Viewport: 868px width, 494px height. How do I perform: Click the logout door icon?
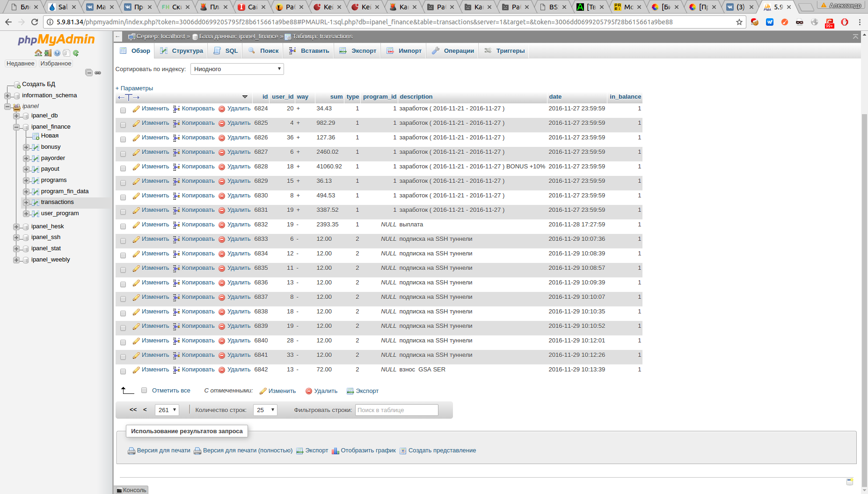(48, 53)
